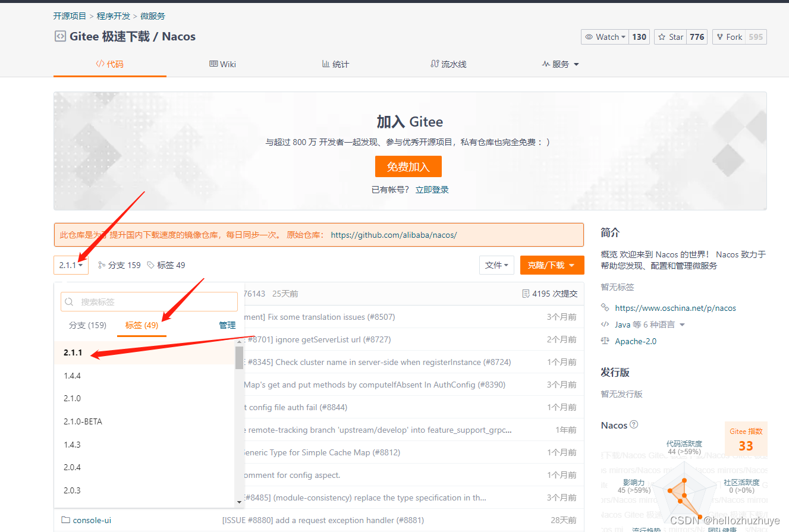Click the Gitee 指数 33 badge

tap(746, 439)
